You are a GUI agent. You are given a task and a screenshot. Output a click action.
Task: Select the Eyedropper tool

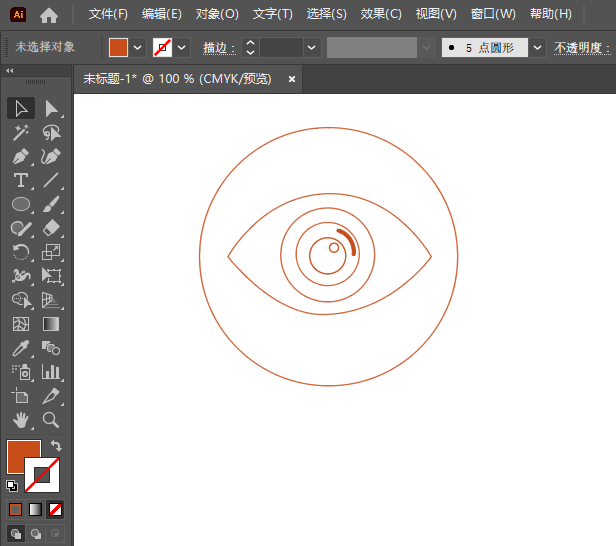point(20,348)
